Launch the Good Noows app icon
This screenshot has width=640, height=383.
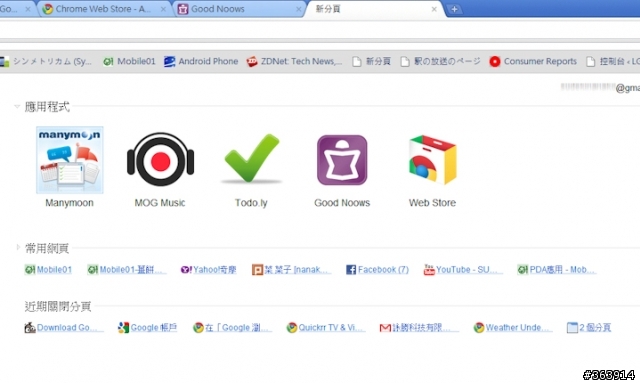(x=342, y=160)
